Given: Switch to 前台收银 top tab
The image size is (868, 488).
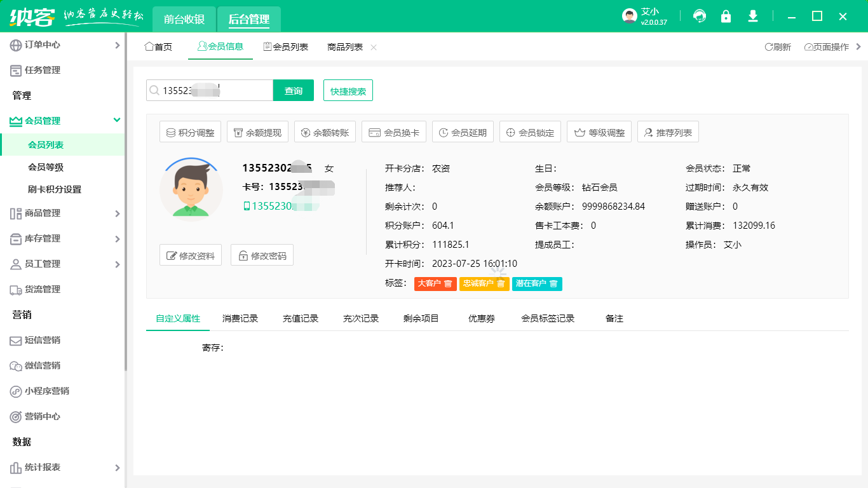Looking at the screenshot, I should coord(184,19).
